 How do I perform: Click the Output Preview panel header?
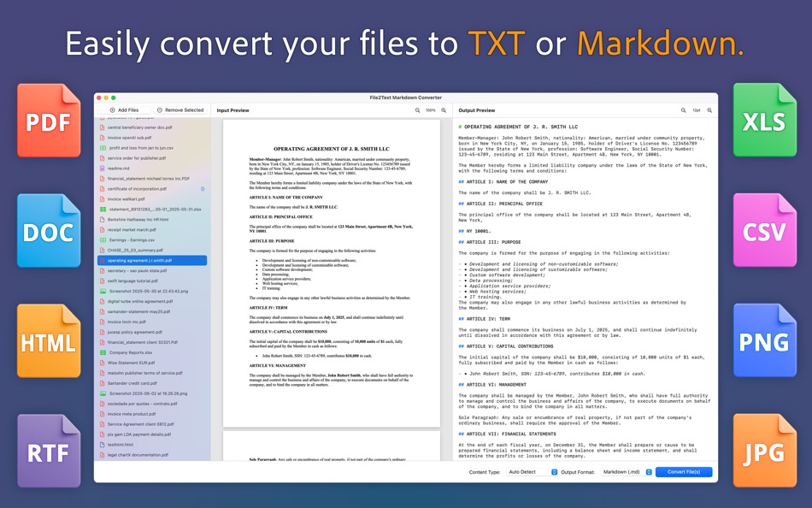[477, 110]
